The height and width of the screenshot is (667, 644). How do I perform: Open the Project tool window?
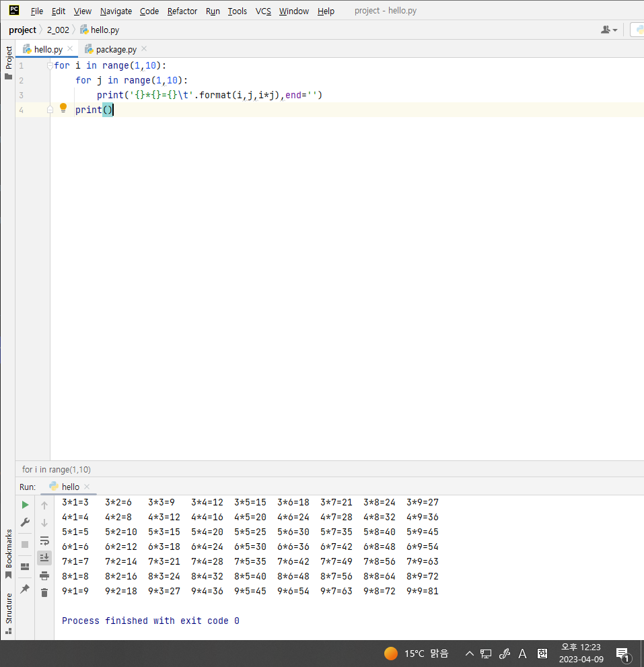(9, 63)
